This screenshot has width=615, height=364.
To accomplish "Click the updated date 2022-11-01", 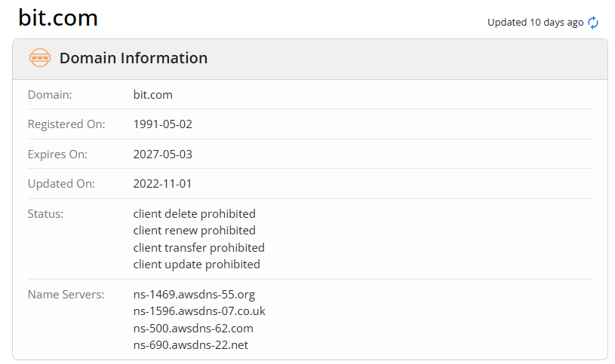I will click(x=162, y=184).
